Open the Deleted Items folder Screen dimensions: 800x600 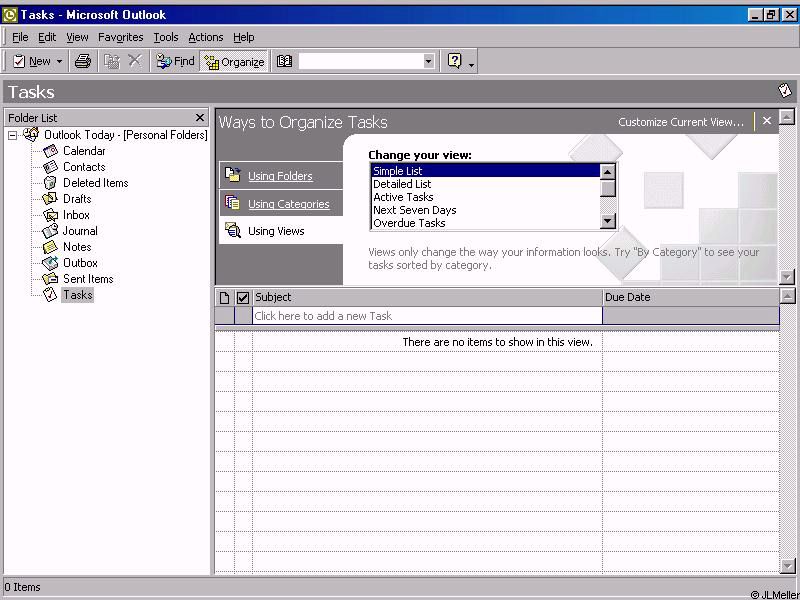coord(95,183)
